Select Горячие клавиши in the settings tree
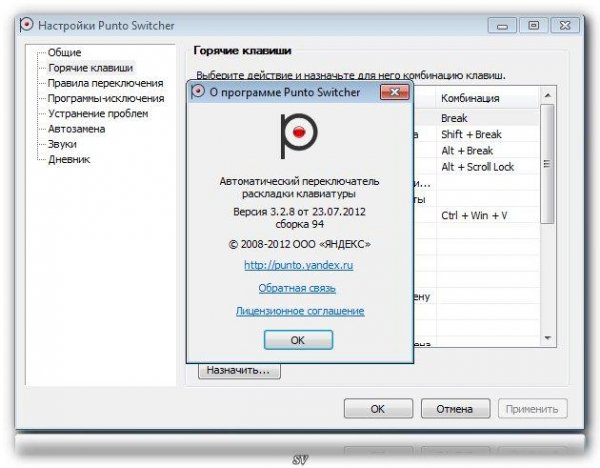600x468 pixels. point(91,68)
